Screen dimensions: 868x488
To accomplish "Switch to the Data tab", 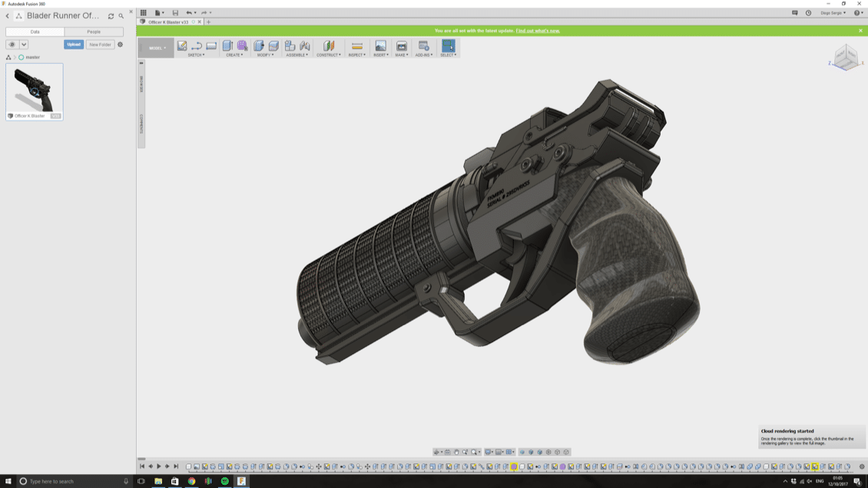I will (35, 32).
